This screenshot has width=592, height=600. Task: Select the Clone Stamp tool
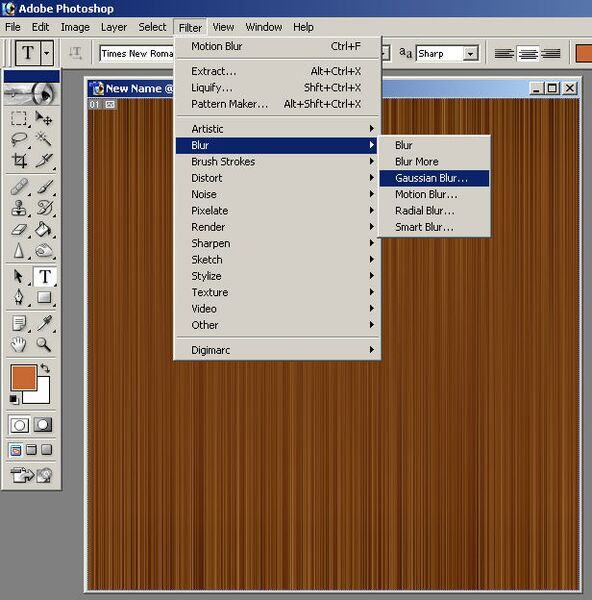18,208
